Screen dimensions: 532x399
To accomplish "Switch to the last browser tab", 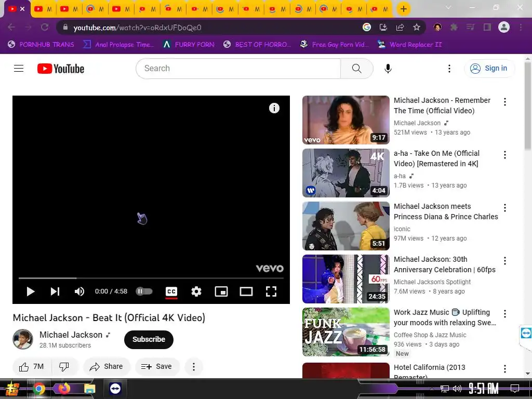I will tap(379, 9).
